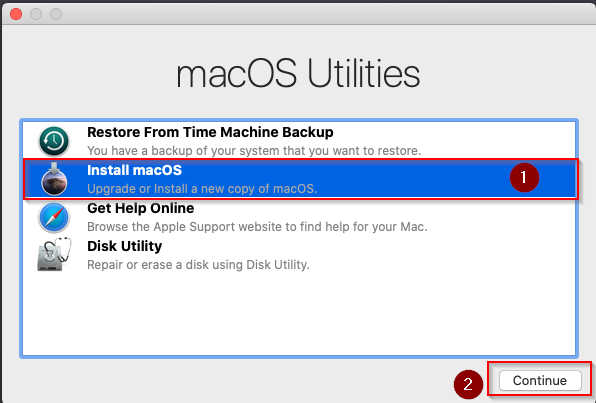Click the empty white area below Disk Utility
This screenshot has width=596, height=403.
299,314
